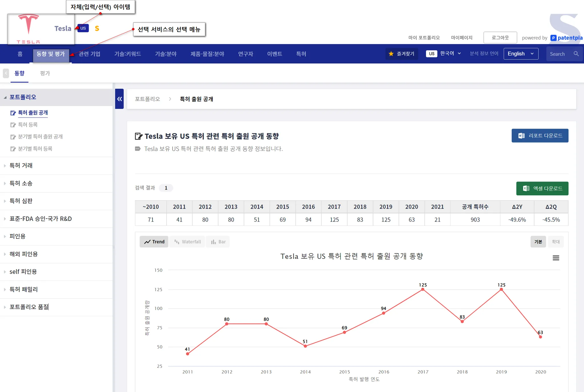The image size is (584, 392).
Task: Open the 관련 기업 menu
Action: click(x=90, y=54)
